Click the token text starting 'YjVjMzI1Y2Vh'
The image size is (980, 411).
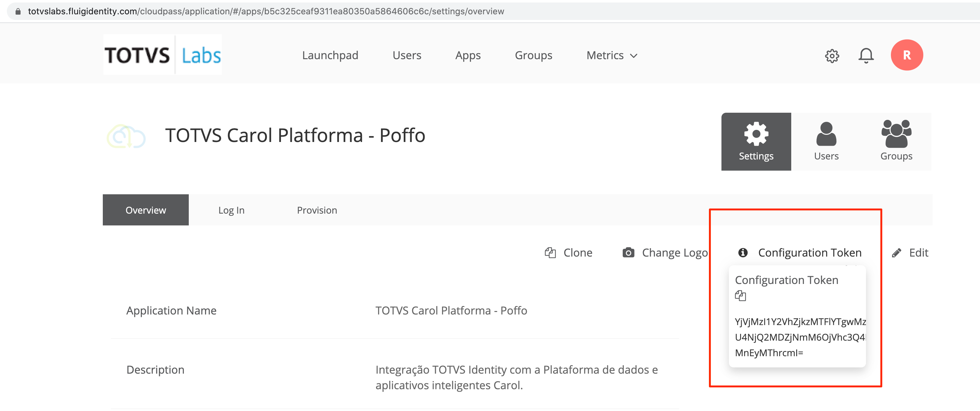(x=801, y=337)
